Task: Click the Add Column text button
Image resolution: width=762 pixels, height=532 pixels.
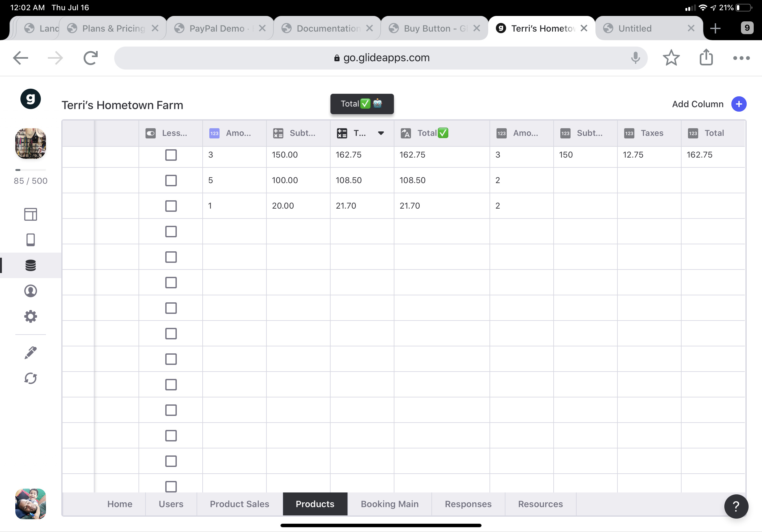Action: pos(697,104)
